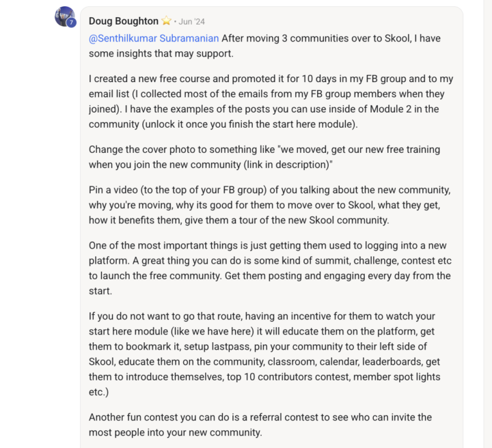Click the Jun '24 comment timestamp
The height and width of the screenshot is (448, 492).
pos(192,22)
